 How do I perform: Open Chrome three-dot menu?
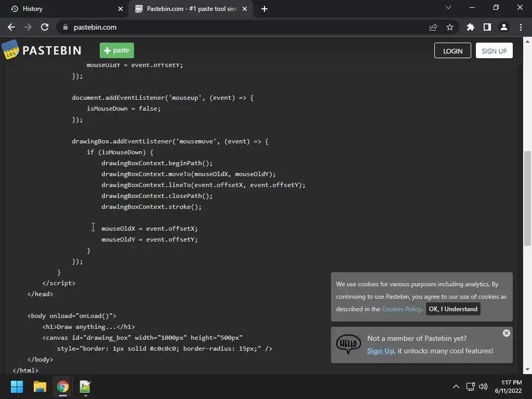(x=521, y=27)
